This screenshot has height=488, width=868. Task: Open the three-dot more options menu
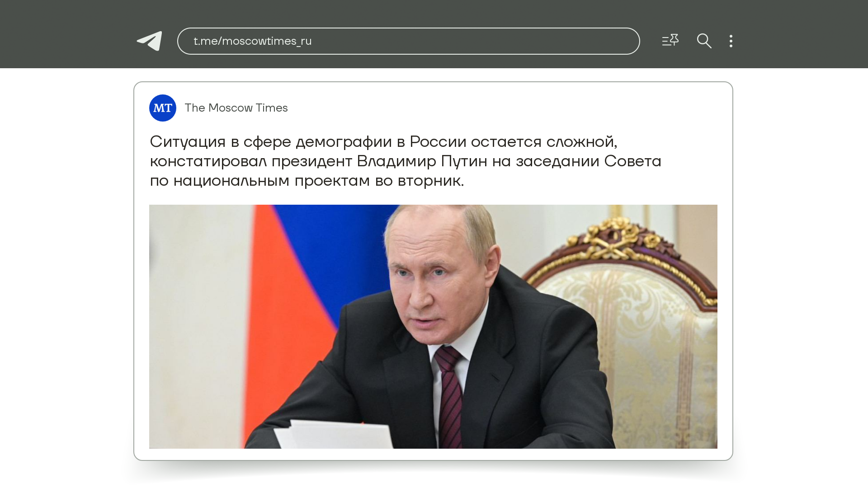731,41
